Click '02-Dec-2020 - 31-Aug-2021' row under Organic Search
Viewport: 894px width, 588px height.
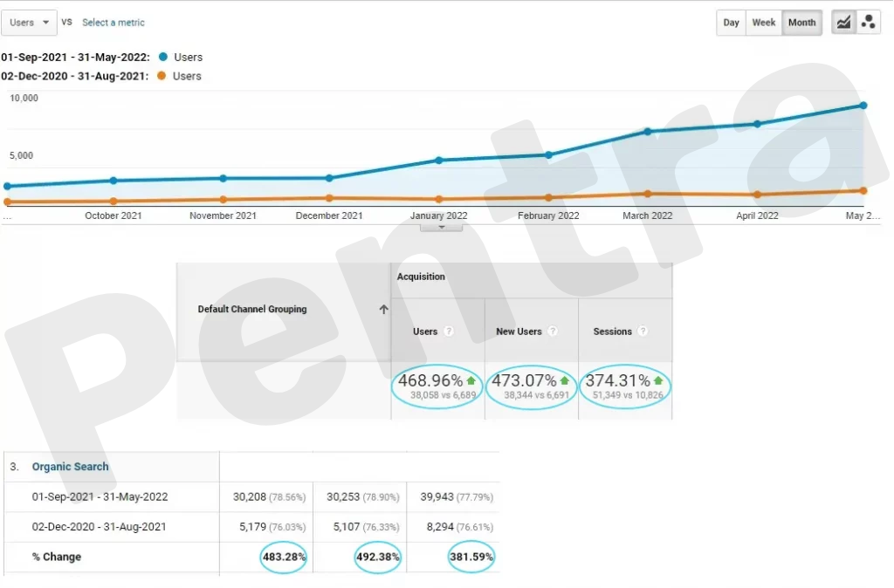pyautogui.click(x=100, y=527)
